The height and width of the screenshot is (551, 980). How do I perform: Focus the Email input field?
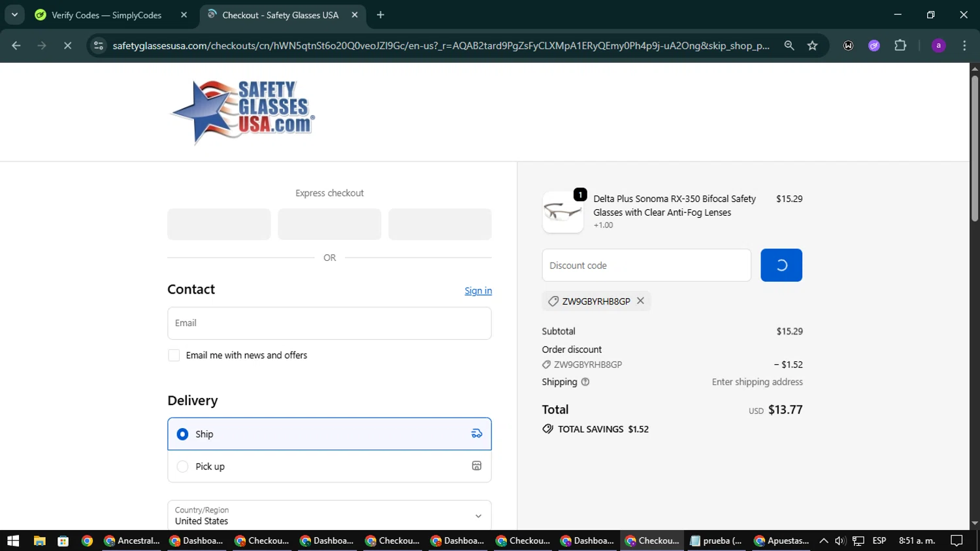click(x=329, y=323)
